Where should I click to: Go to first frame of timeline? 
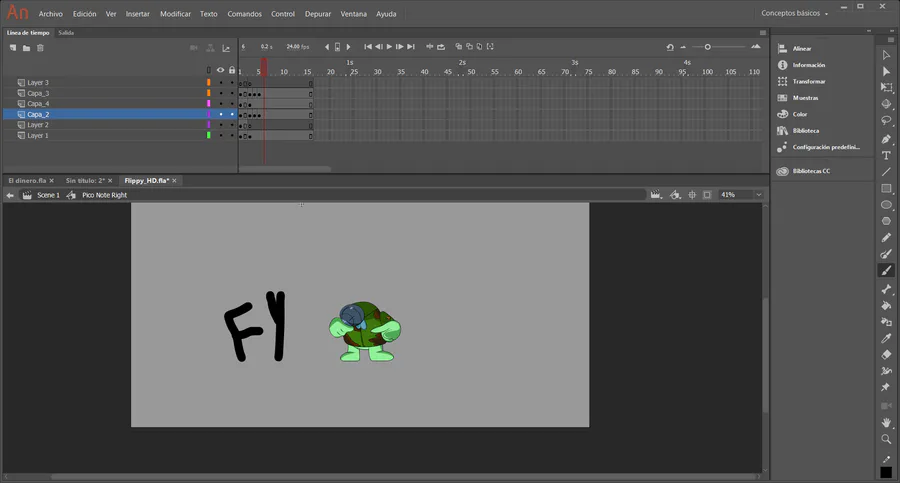[x=368, y=47]
